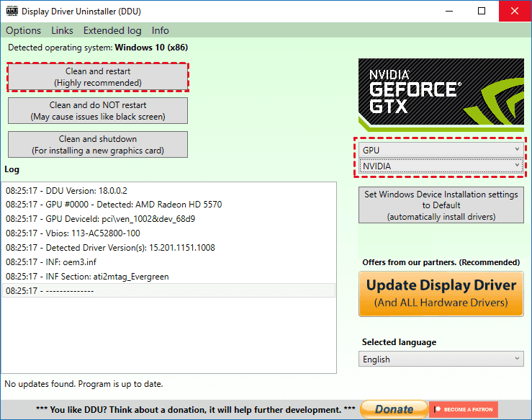Expand the GPU device type dropdown

pos(441,149)
